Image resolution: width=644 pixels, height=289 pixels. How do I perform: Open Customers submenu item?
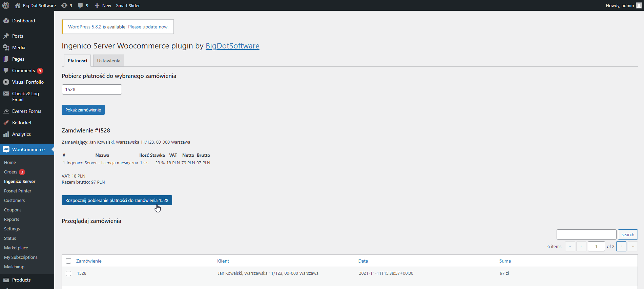14,201
